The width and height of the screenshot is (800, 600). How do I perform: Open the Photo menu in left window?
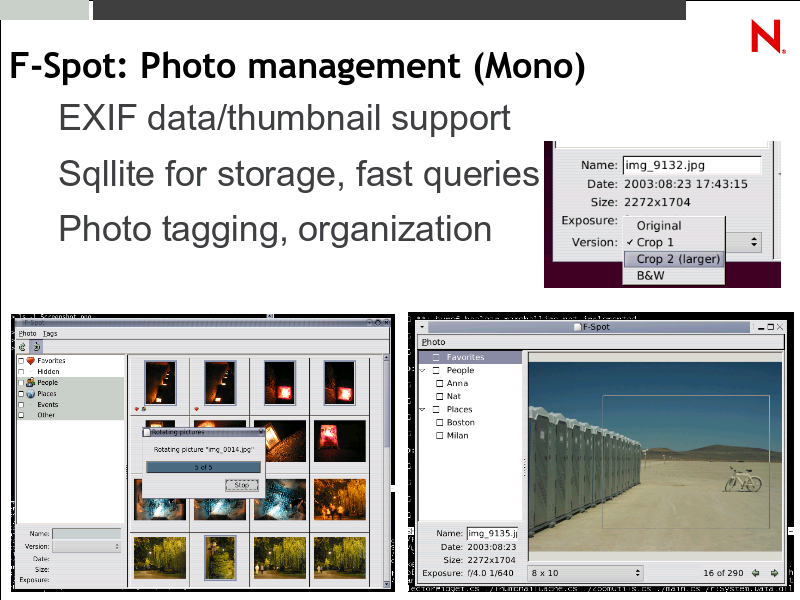(28, 334)
